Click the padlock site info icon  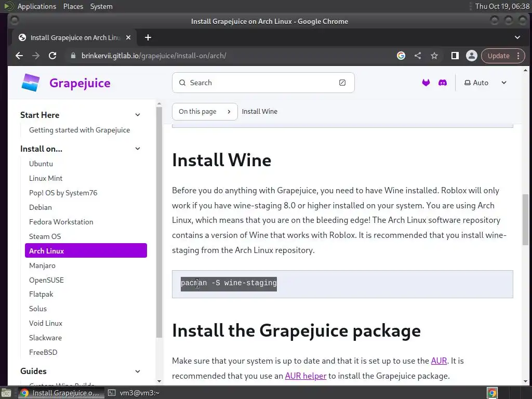[73, 56]
